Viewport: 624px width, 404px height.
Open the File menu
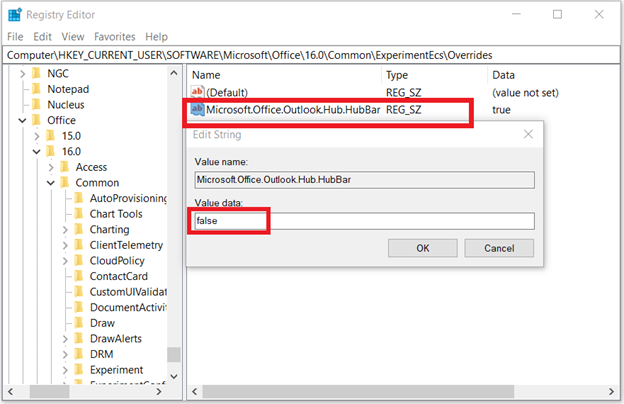click(x=15, y=37)
